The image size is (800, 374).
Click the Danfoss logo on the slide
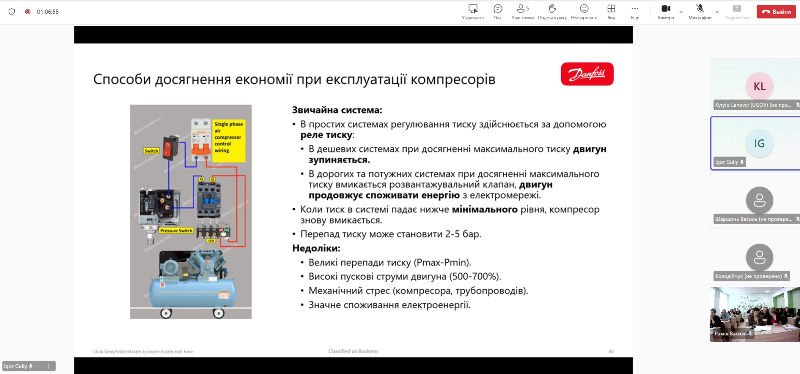click(x=587, y=74)
